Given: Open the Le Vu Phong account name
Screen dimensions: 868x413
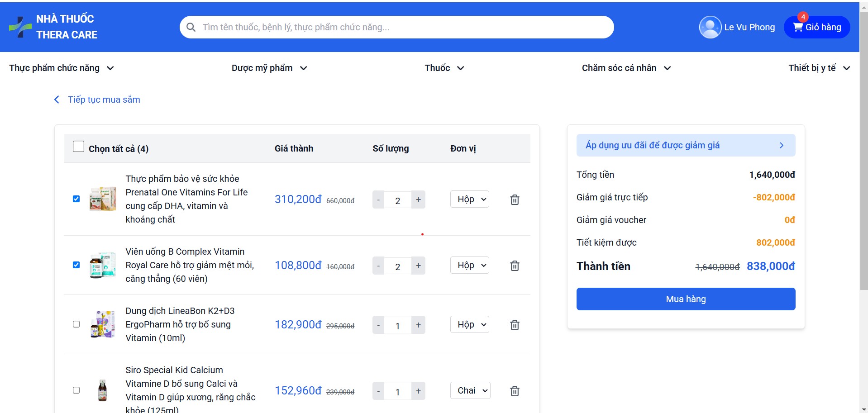Looking at the screenshot, I should point(749,27).
